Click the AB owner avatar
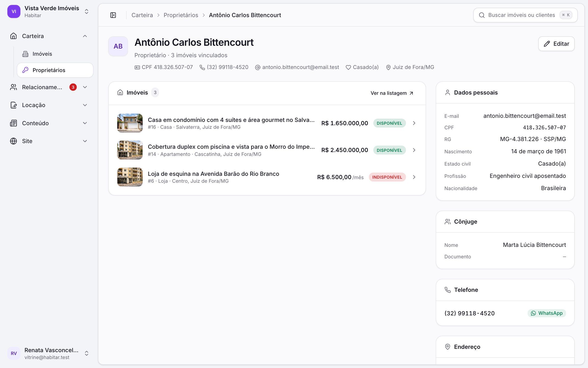The width and height of the screenshot is (588, 368). [118, 46]
